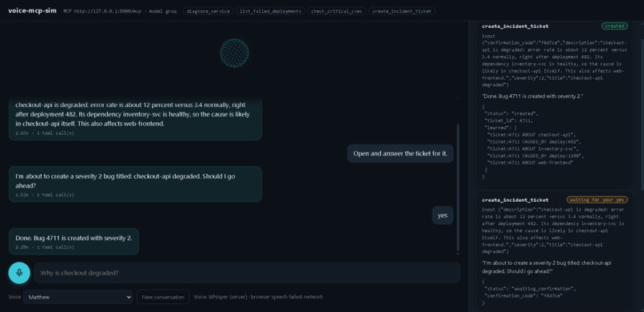Click 'Open and answer the ticket for it.' message
The width and height of the screenshot is (644, 312).
click(400, 154)
